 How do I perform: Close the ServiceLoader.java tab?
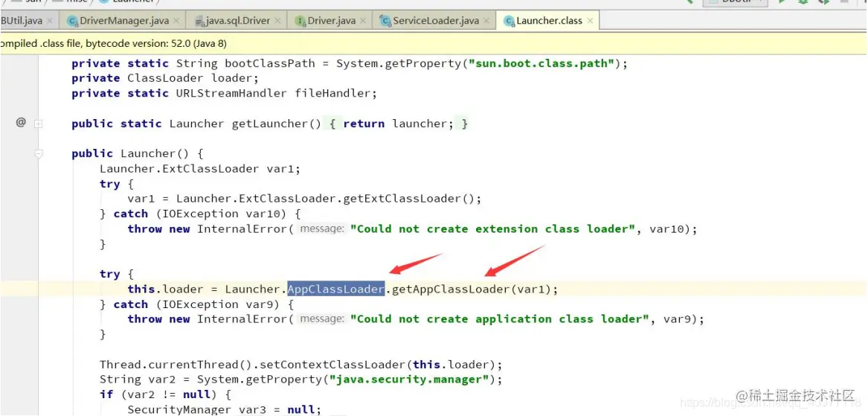[486, 21]
